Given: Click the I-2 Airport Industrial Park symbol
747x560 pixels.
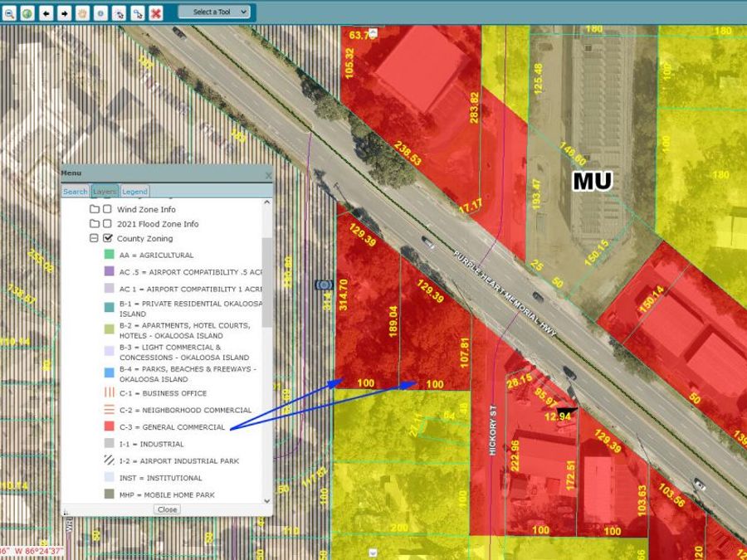Looking at the screenshot, I should pos(109,460).
